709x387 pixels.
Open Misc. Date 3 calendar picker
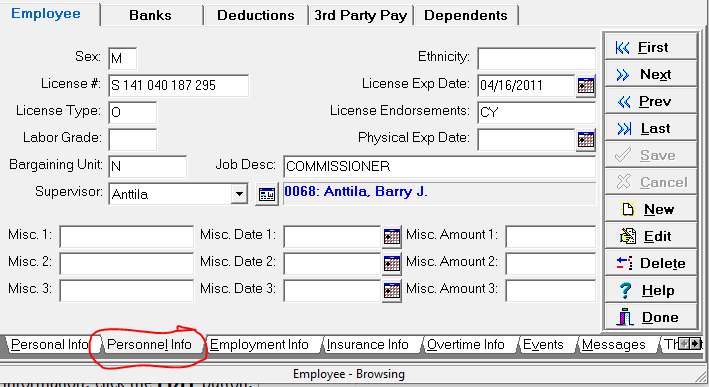click(x=392, y=291)
